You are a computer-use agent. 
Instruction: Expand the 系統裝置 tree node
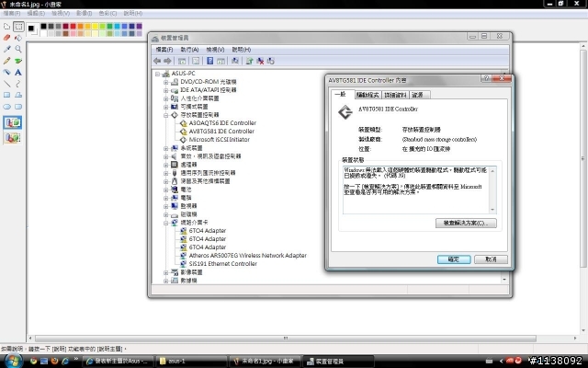tap(165, 148)
